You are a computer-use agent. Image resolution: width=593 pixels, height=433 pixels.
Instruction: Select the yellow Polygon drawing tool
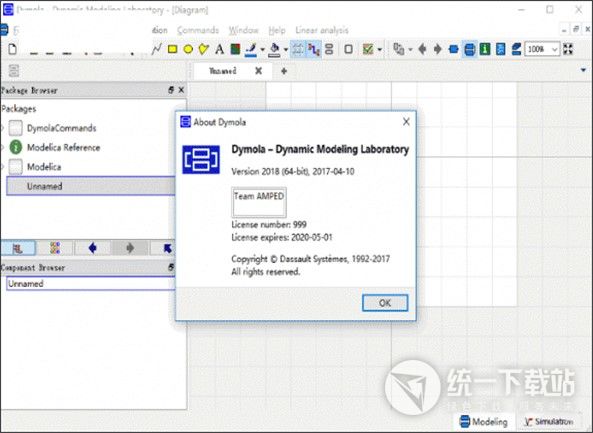pos(203,49)
